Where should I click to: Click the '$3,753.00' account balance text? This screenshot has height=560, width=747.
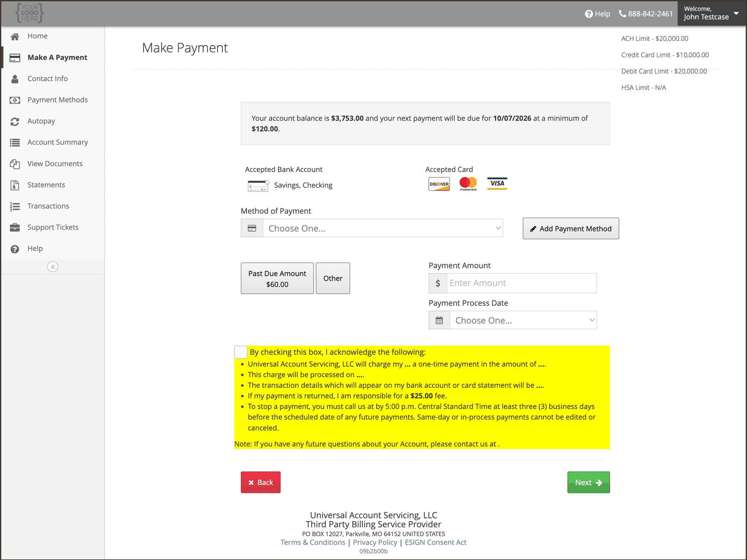click(x=347, y=119)
